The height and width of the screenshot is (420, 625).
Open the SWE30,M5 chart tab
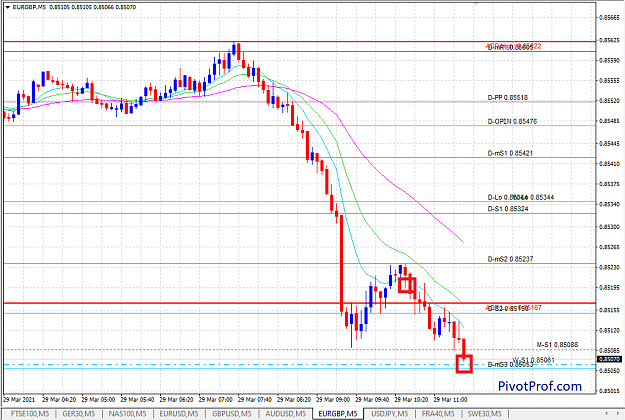(484, 414)
